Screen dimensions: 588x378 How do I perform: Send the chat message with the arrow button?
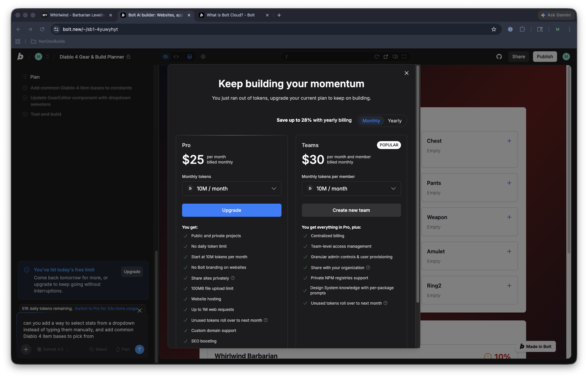(x=139, y=349)
